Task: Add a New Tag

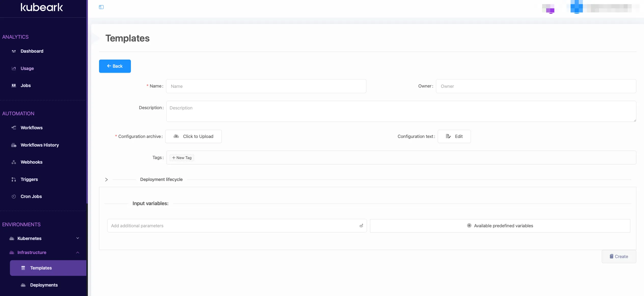Action: pyautogui.click(x=182, y=158)
